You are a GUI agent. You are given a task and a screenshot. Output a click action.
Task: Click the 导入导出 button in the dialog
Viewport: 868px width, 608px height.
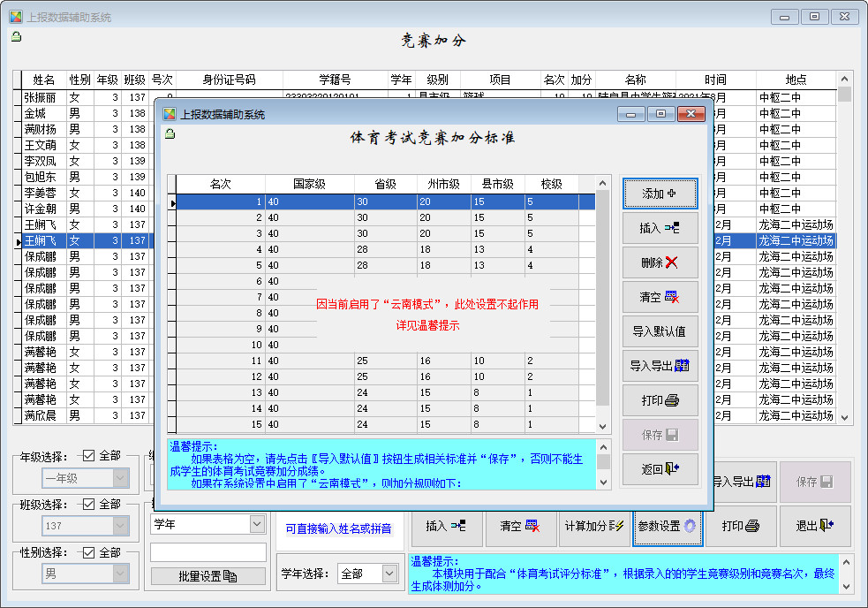[660, 366]
